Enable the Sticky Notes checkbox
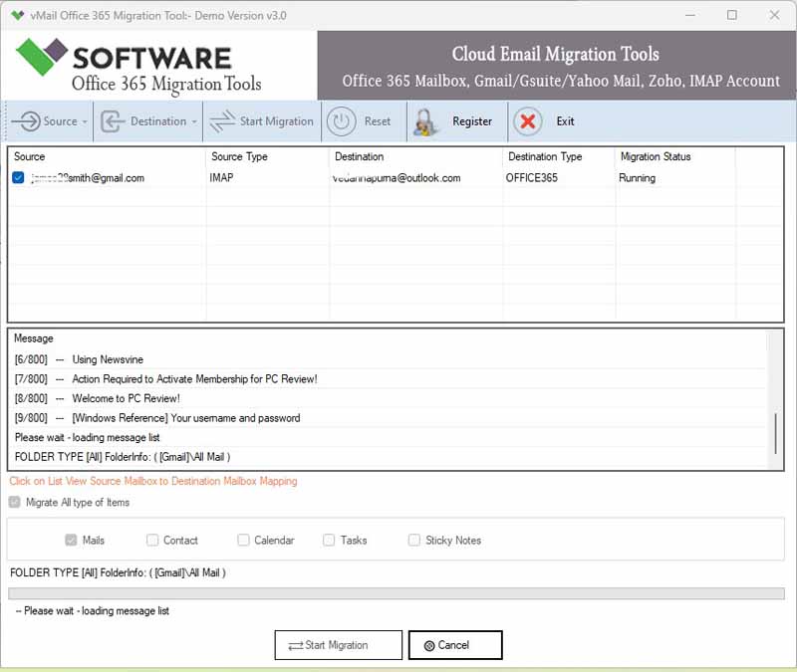 414,540
